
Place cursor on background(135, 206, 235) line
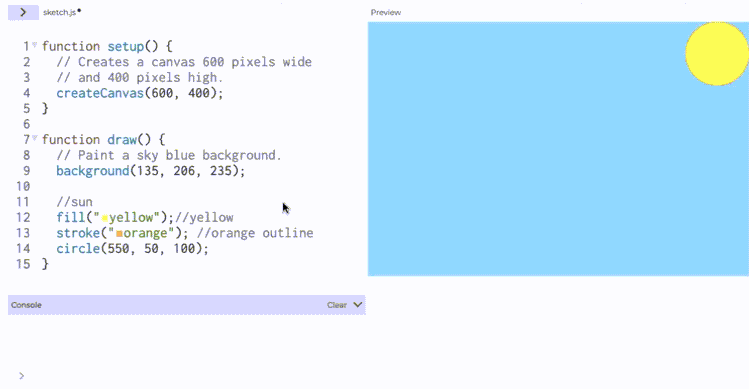click(x=150, y=171)
